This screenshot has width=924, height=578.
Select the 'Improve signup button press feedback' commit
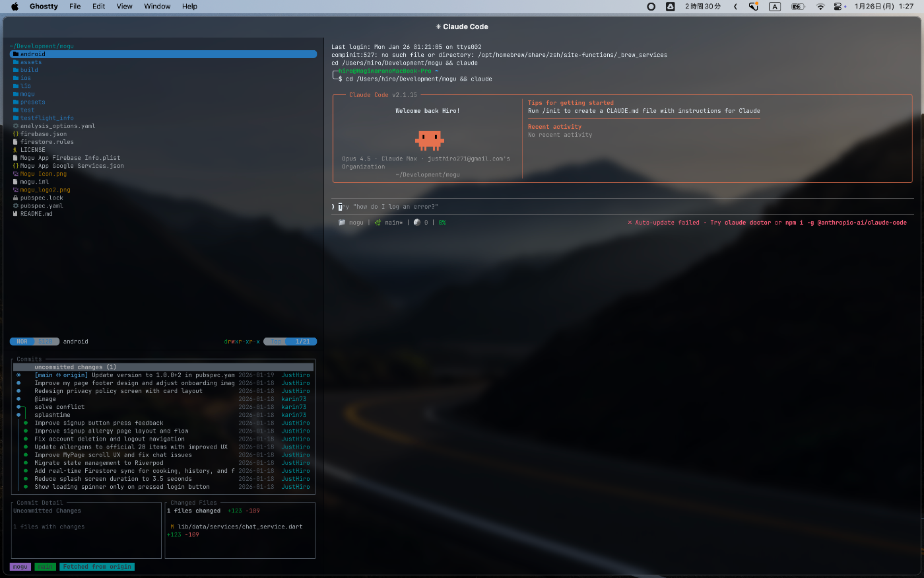point(163,423)
